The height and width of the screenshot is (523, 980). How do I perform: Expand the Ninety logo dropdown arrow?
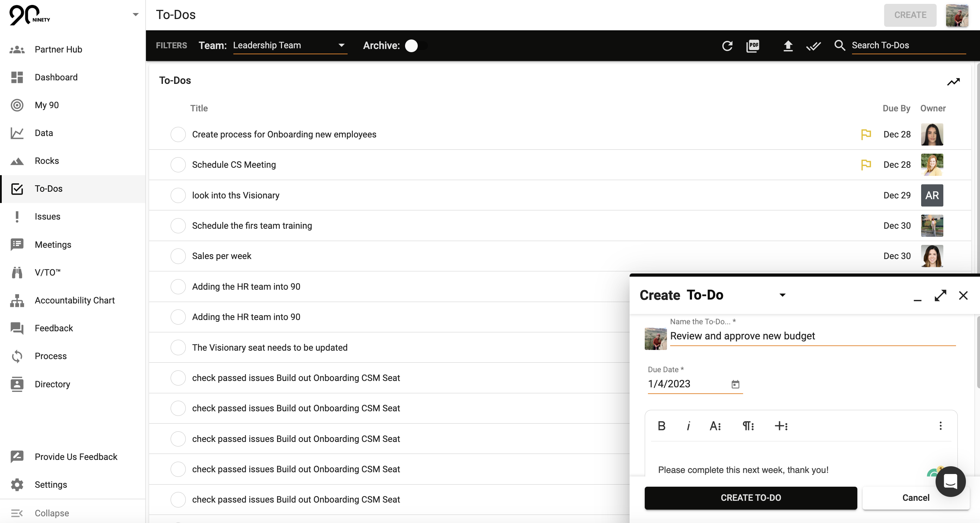coord(135,14)
